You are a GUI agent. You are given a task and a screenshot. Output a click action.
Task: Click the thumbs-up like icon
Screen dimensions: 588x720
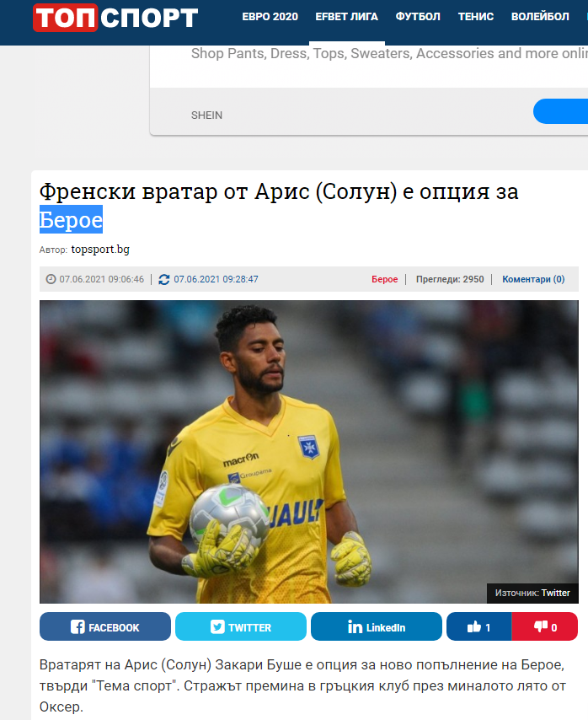(473, 626)
